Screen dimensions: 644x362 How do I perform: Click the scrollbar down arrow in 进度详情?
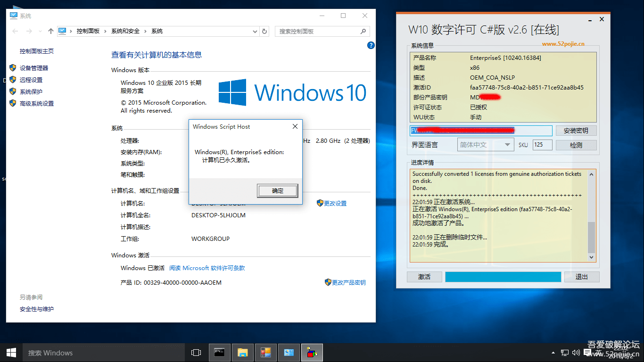[x=592, y=257]
